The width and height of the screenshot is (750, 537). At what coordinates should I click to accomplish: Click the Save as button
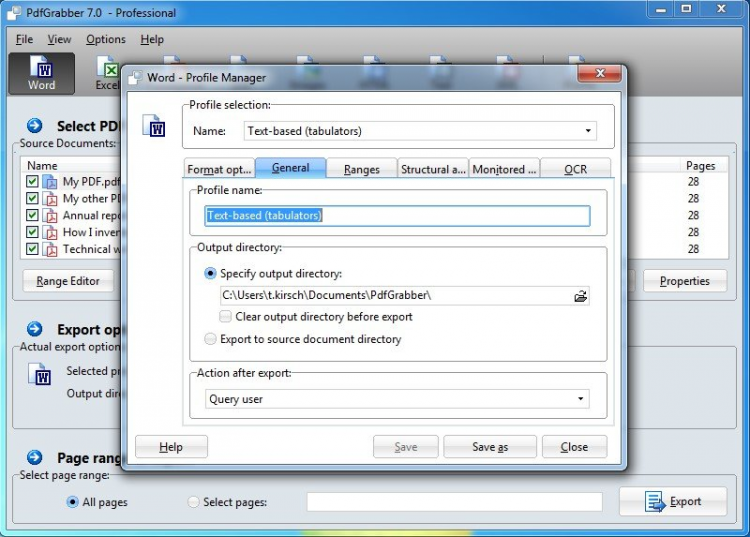point(490,447)
